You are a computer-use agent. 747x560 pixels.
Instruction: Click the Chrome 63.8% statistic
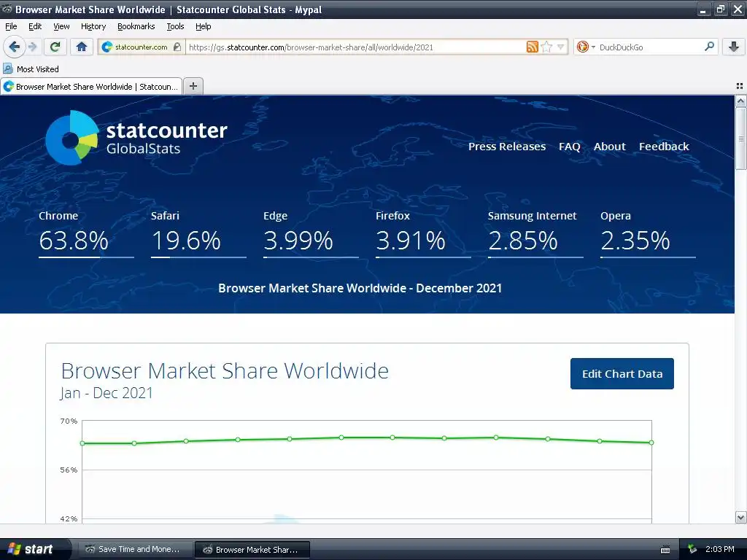86,233
